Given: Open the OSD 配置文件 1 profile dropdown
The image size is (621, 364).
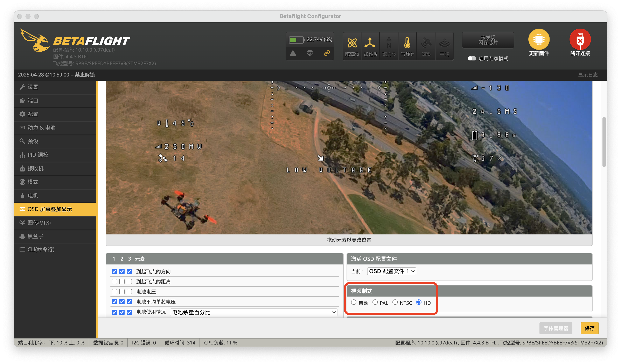Looking at the screenshot, I should pyautogui.click(x=391, y=271).
